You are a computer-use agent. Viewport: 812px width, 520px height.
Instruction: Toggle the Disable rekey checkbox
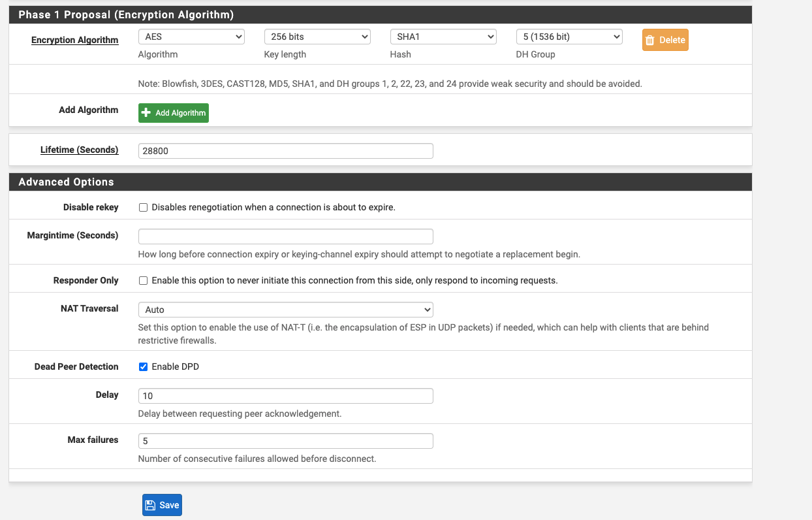pyautogui.click(x=144, y=208)
